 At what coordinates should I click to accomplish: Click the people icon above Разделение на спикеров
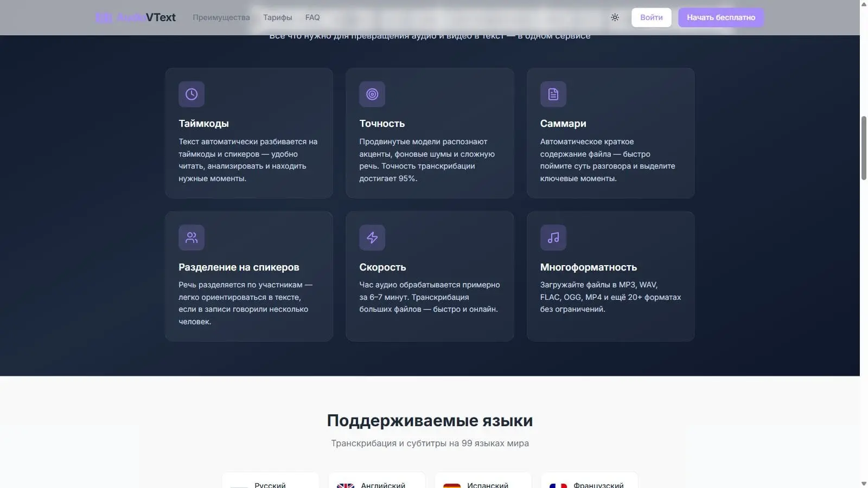coord(192,237)
